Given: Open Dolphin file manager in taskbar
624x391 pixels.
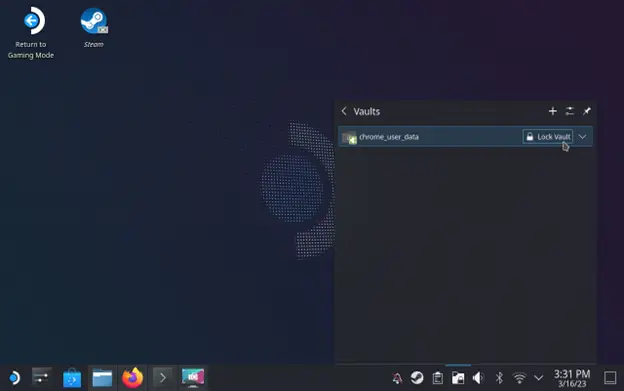Looking at the screenshot, I should [x=102, y=377].
